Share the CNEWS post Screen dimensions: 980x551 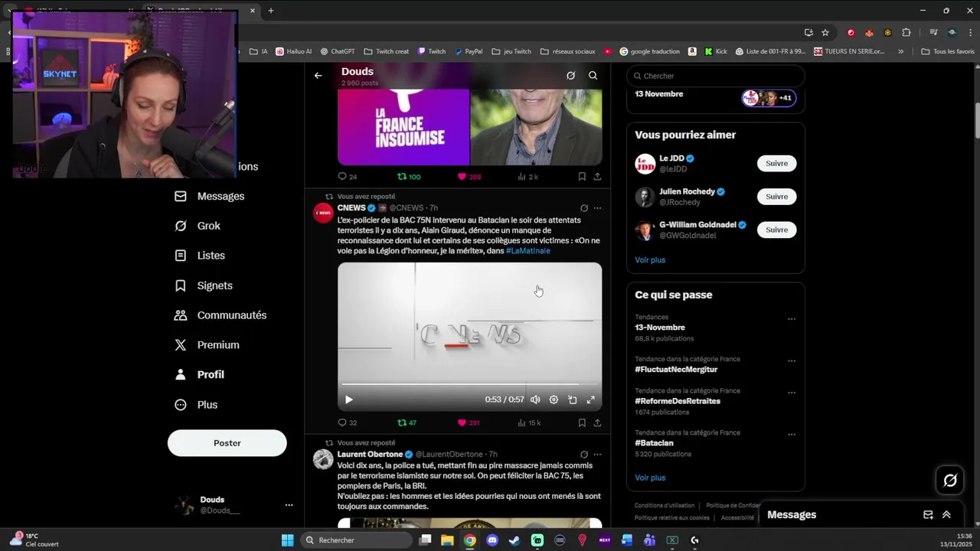point(597,422)
